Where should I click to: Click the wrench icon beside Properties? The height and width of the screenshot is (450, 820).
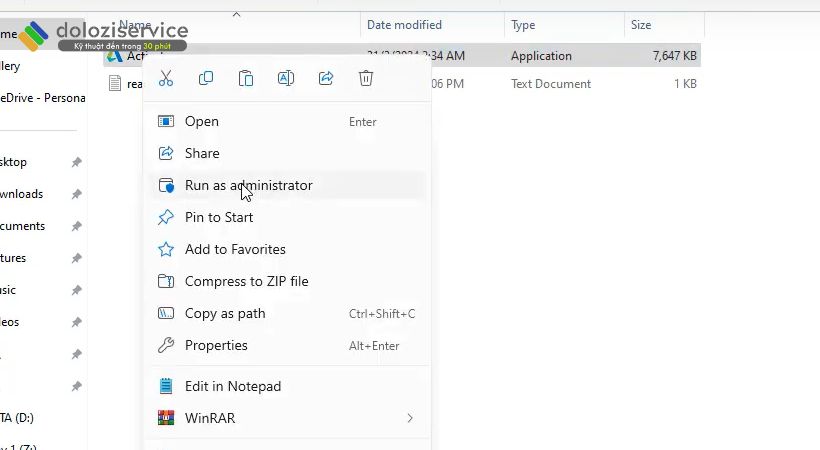[x=166, y=345]
